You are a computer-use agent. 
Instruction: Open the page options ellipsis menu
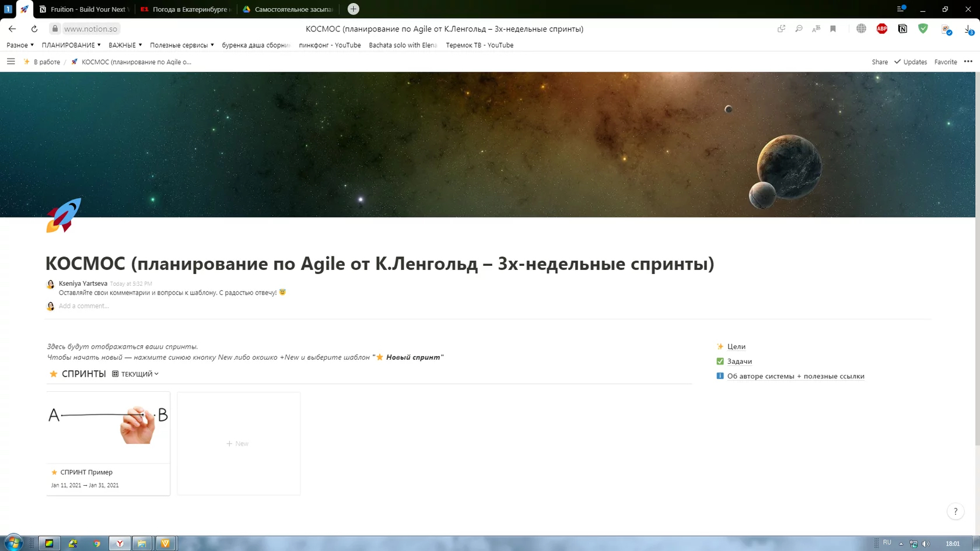pos(968,61)
